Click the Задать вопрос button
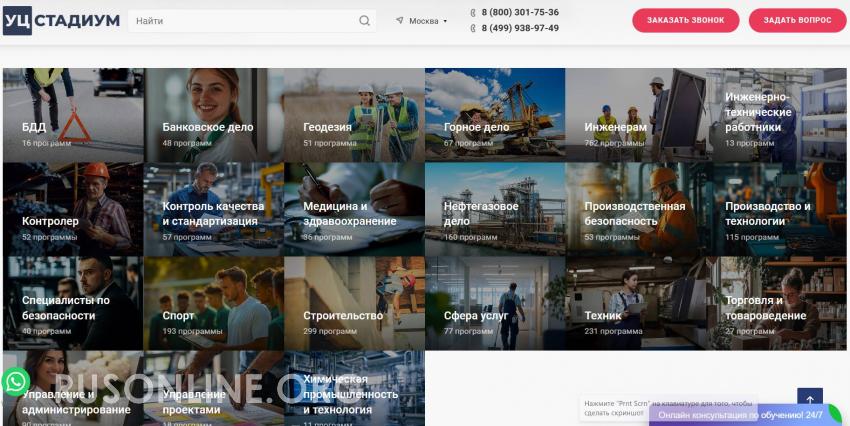This screenshot has width=850, height=426. tap(797, 21)
